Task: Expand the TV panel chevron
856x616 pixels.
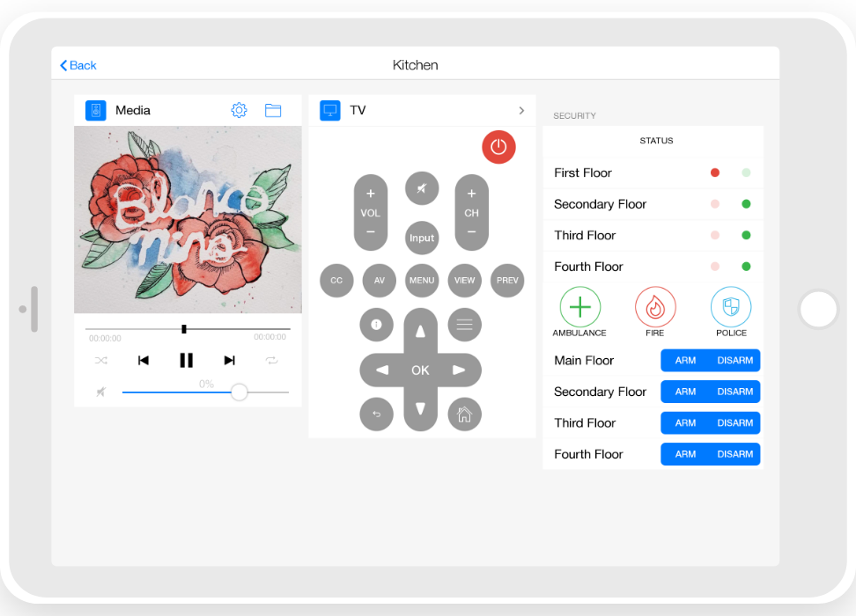Action: point(521,110)
